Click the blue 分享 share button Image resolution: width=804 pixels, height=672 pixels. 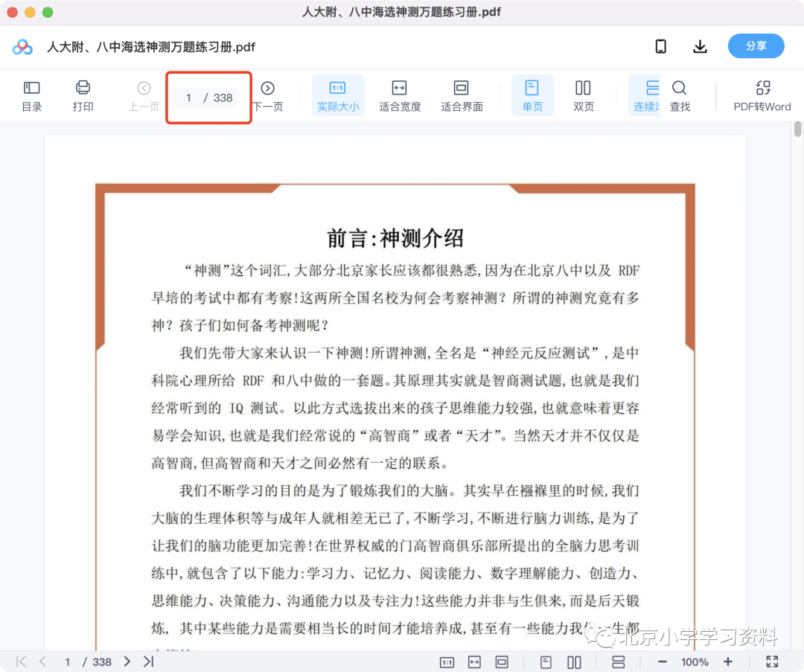click(756, 46)
